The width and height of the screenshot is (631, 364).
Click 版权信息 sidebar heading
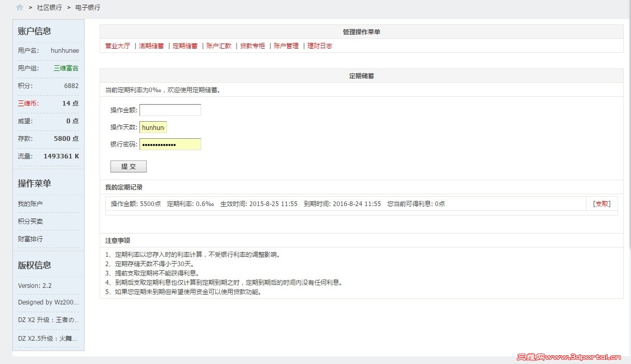click(x=35, y=265)
